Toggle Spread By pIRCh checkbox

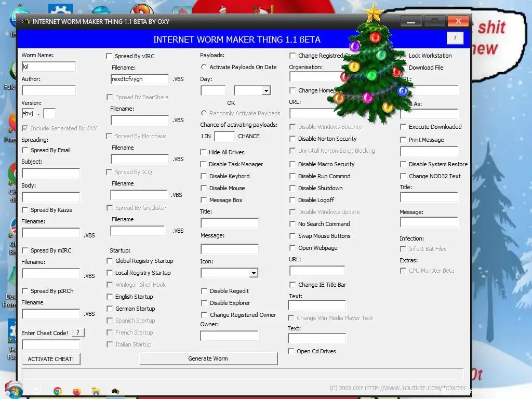click(x=25, y=291)
